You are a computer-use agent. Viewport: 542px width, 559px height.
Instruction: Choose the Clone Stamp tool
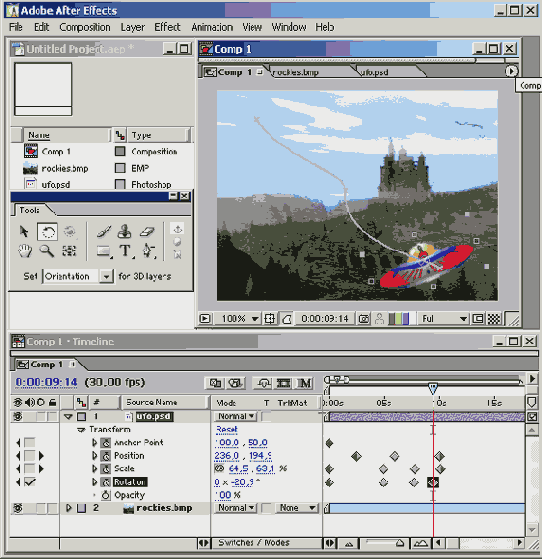pyautogui.click(x=124, y=232)
